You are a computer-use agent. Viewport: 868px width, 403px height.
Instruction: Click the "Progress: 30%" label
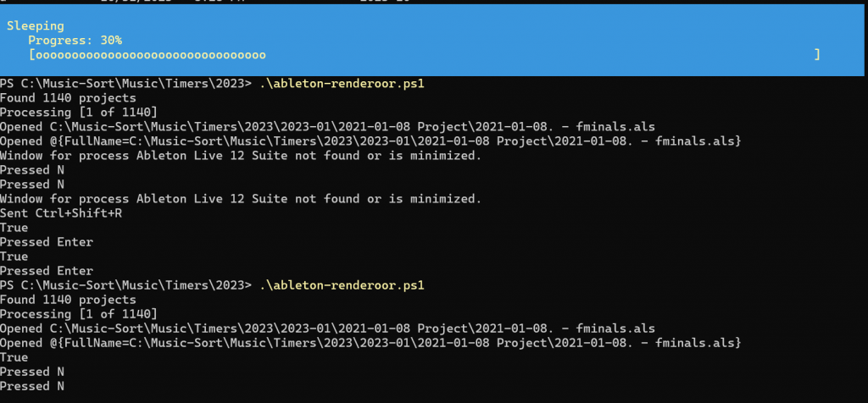tap(75, 41)
